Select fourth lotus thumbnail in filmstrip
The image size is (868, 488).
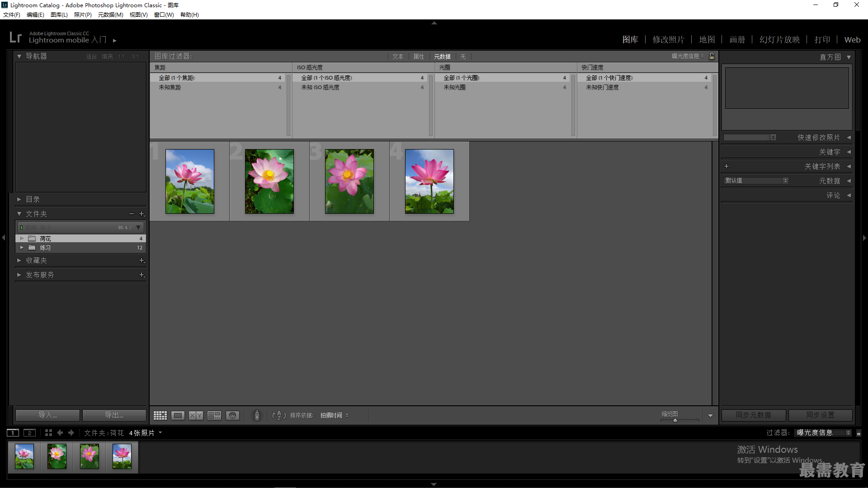pos(122,456)
